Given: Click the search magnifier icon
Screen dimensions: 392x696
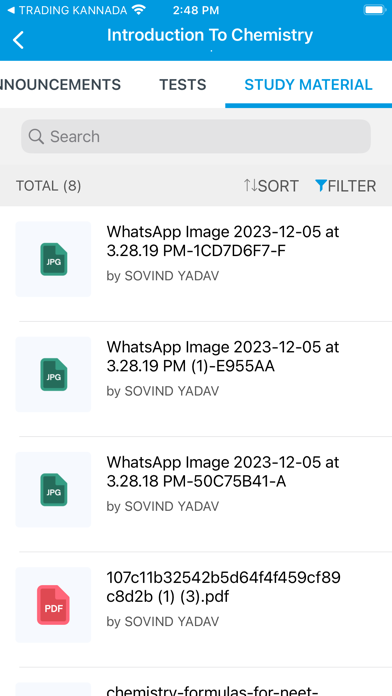Looking at the screenshot, I should (36, 137).
